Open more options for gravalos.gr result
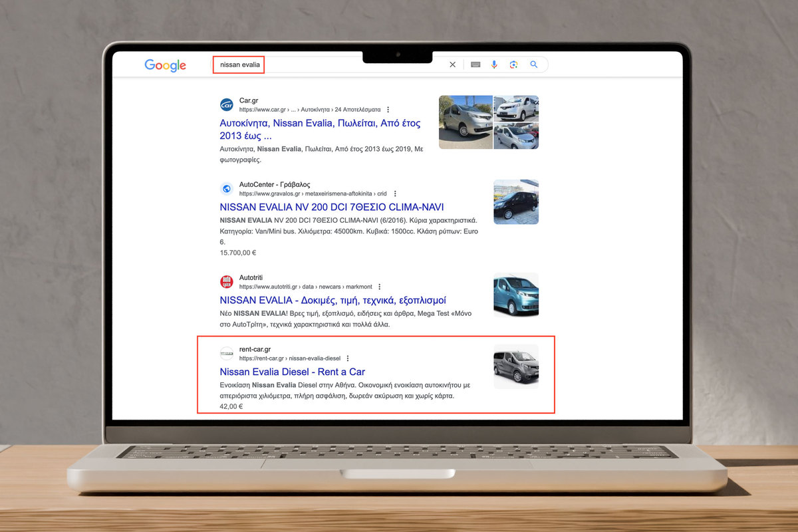Viewport: 798px width, 532px height. click(395, 194)
